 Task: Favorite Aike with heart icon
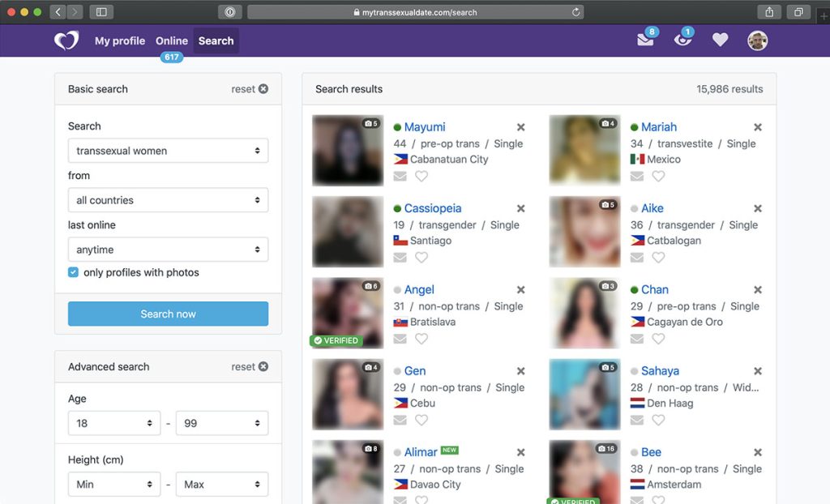(x=658, y=258)
